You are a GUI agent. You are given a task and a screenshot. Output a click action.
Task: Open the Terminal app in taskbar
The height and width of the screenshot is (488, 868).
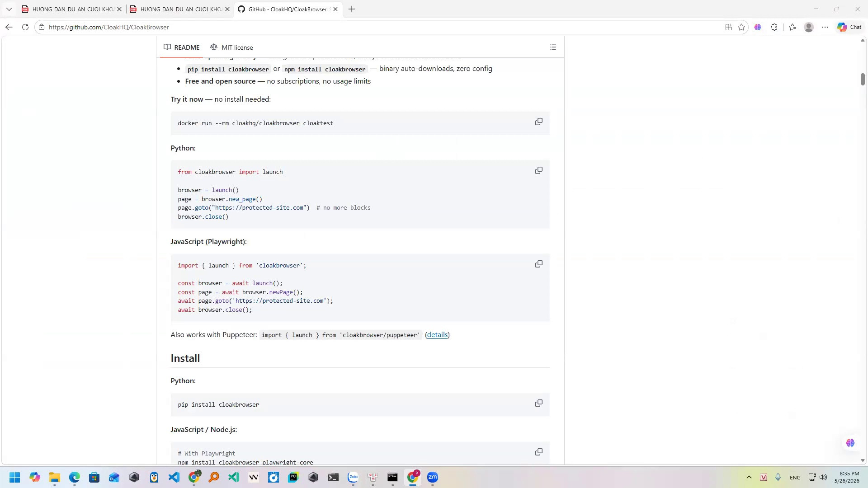[333, 477]
